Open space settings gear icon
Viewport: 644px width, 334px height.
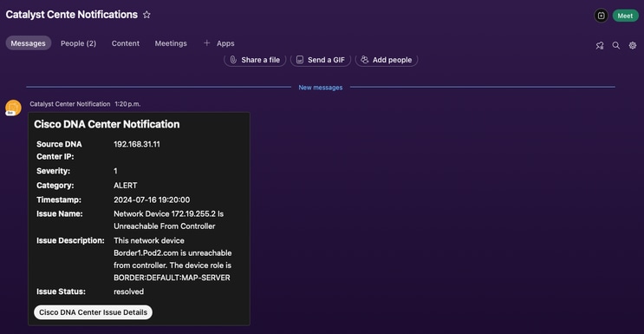(633, 46)
